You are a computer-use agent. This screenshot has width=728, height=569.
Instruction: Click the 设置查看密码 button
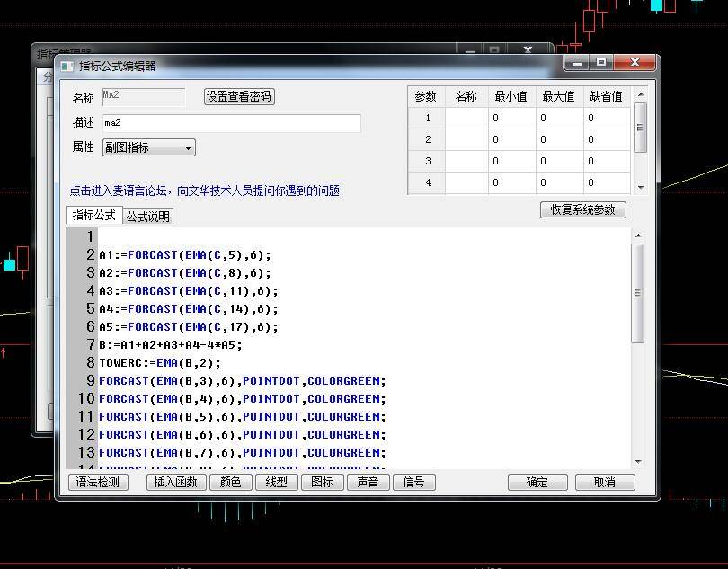tap(239, 96)
